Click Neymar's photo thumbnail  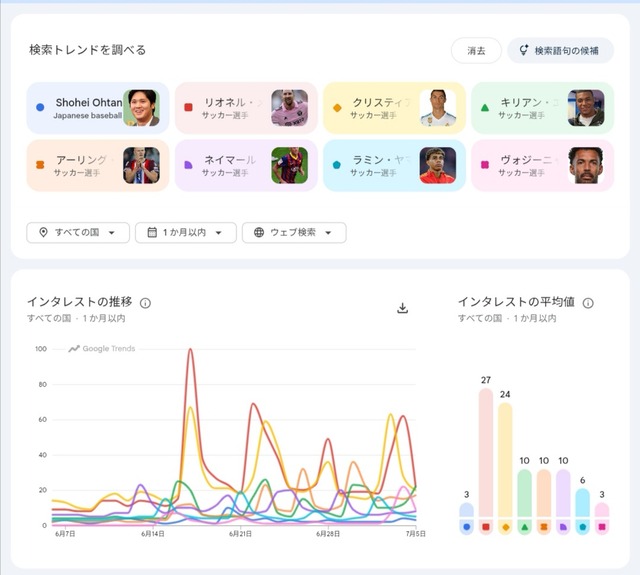[289, 166]
